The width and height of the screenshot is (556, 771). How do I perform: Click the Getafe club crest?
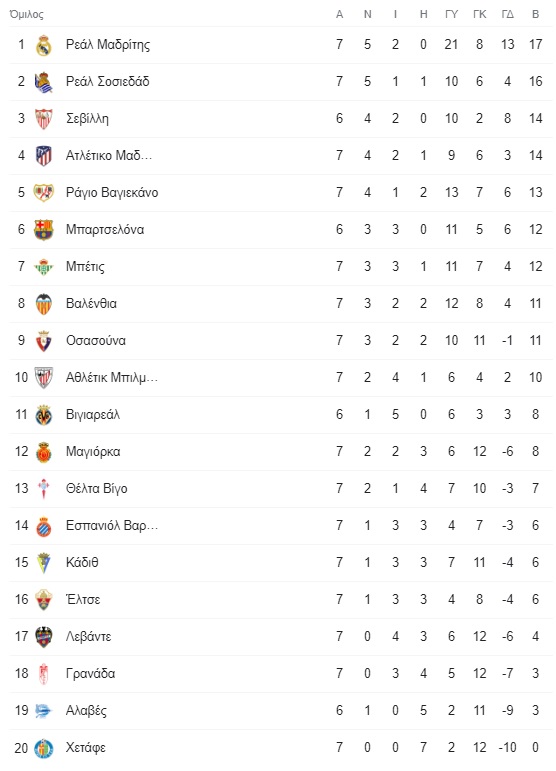point(44,748)
